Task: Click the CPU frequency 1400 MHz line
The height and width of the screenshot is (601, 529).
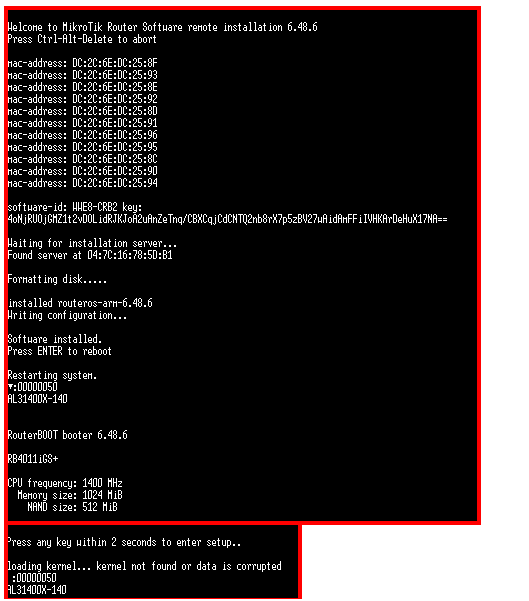Action: 65,483
